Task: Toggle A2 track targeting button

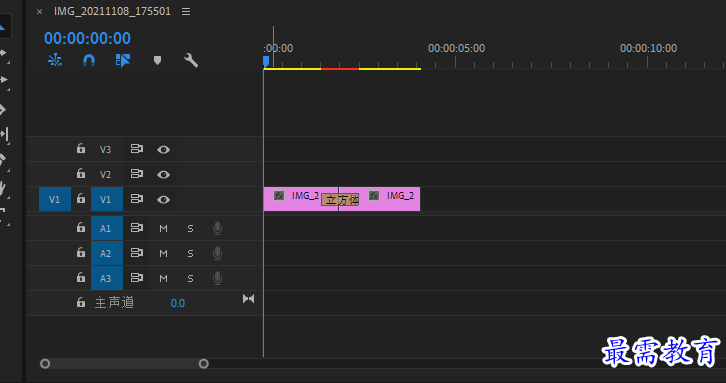Action: (107, 253)
